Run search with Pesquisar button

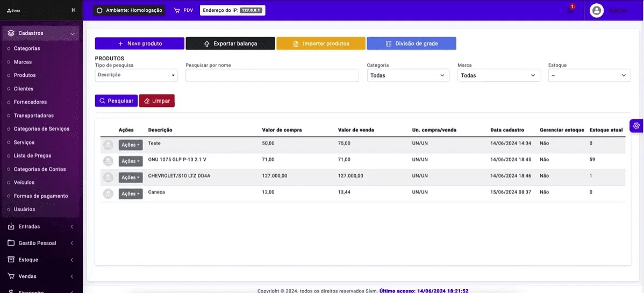[x=116, y=101]
